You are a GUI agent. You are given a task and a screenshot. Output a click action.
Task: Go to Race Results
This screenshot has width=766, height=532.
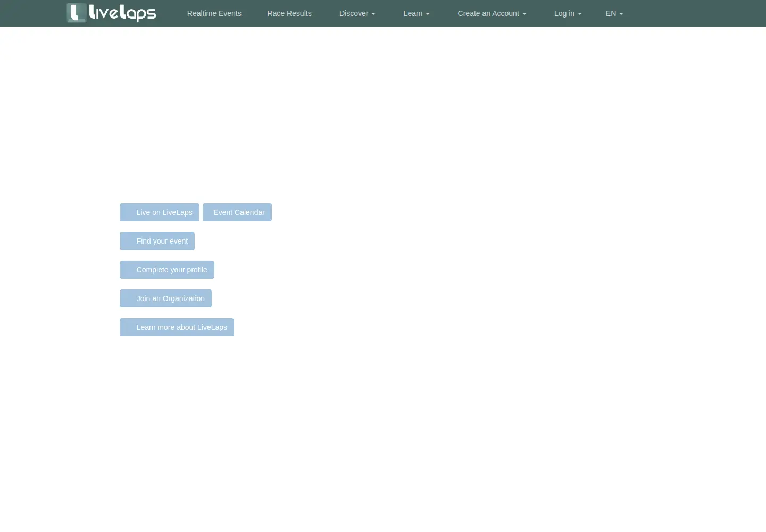click(289, 13)
